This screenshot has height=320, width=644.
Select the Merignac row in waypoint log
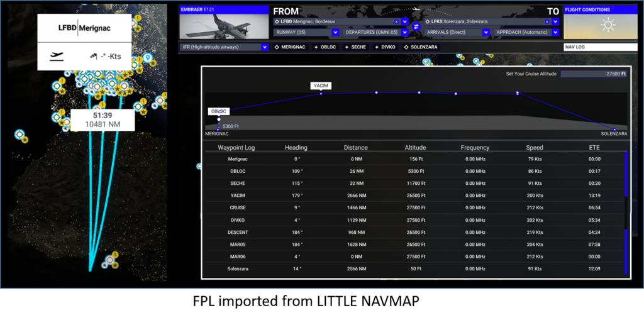[415, 159]
